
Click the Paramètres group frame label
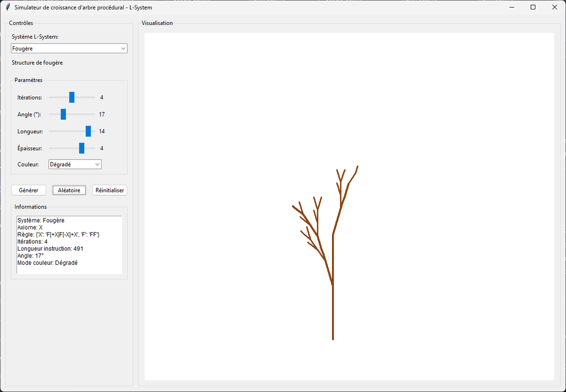point(28,80)
